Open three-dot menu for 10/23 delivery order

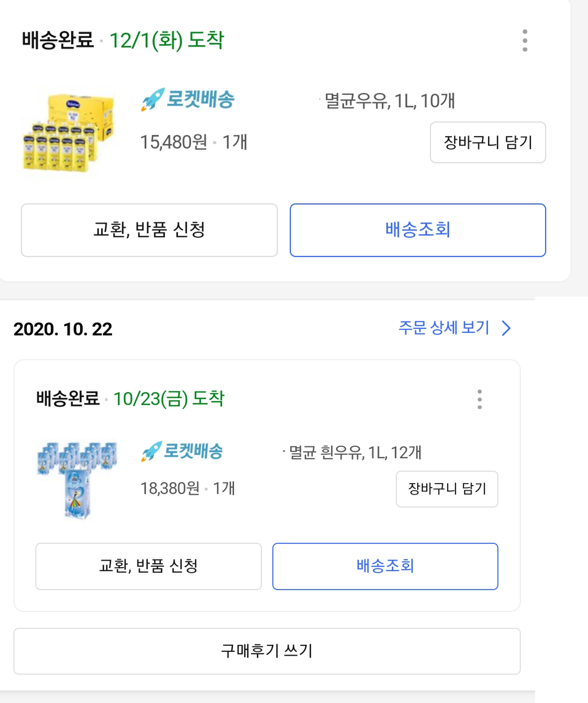coord(479,399)
